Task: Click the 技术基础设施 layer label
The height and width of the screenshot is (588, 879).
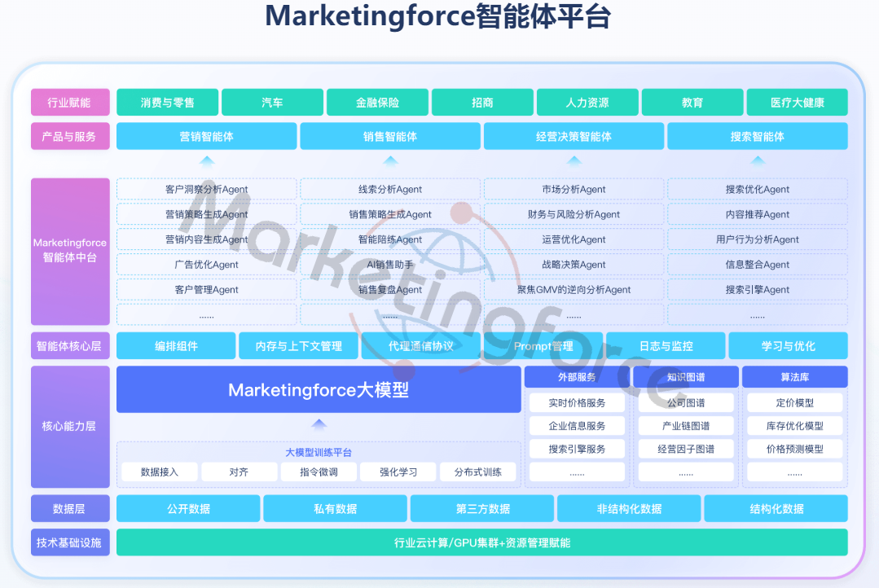Action: (70, 542)
